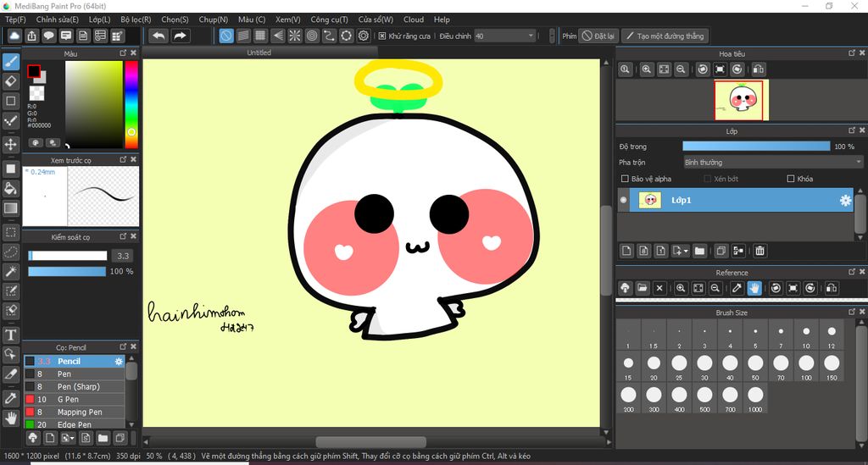Click the Đặt lại button
The width and height of the screenshot is (868, 465).
[x=598, y=36]
